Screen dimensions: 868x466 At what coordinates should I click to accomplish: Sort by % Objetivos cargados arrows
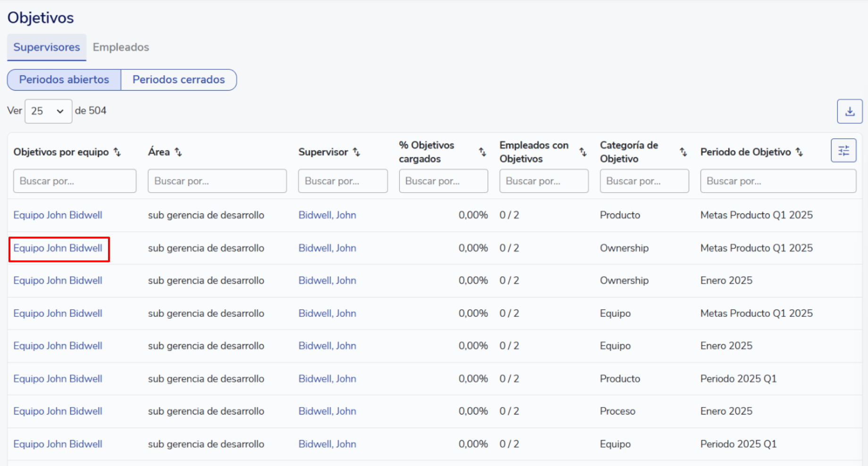[x=482, y=152]
